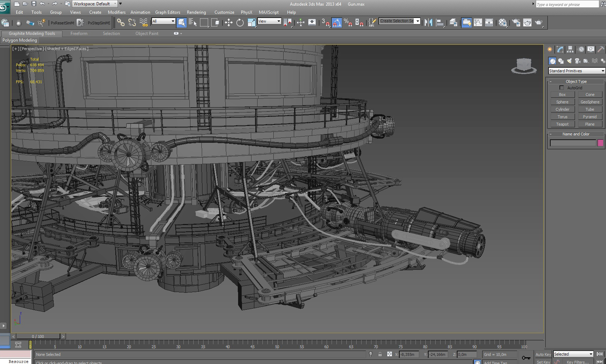Select the Select and Rotate tool
This screenshot has width=606, height=364.
tap(240, 23)
